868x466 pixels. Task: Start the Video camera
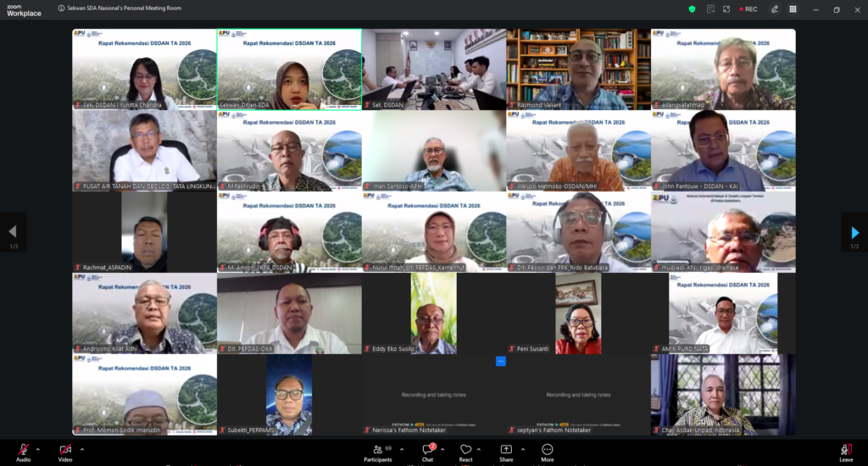click(x=65, y=452)
